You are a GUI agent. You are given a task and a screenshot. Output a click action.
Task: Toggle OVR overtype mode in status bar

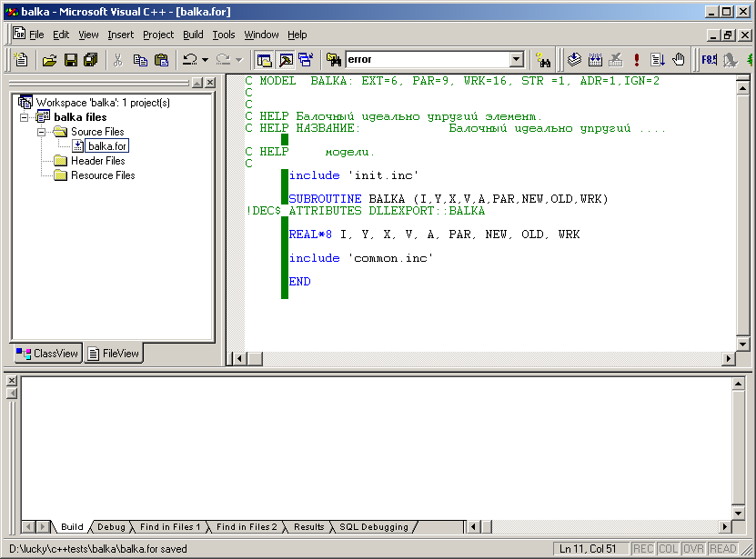point(695,549)
